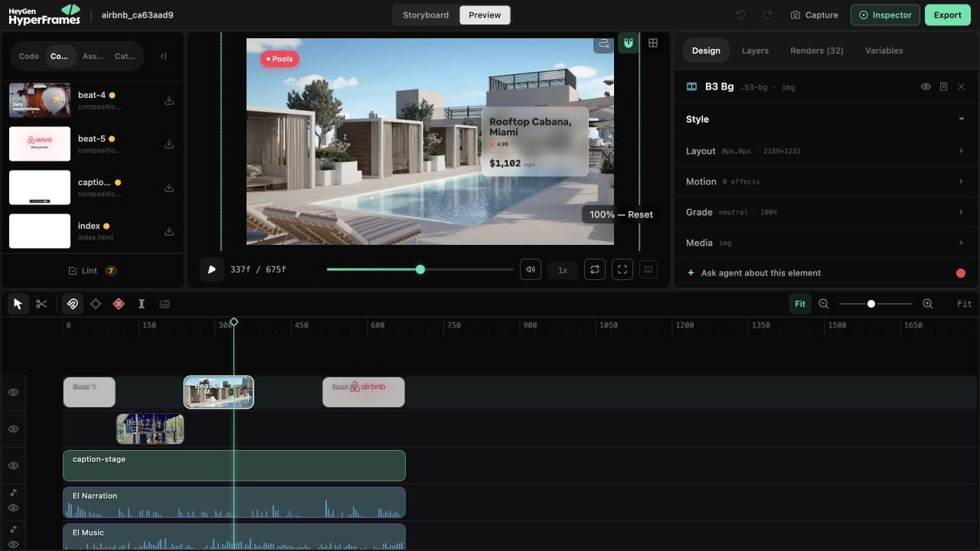Hide the caption-stage track
This screenshot has height=551, width=980.
(x=13, y=465)
